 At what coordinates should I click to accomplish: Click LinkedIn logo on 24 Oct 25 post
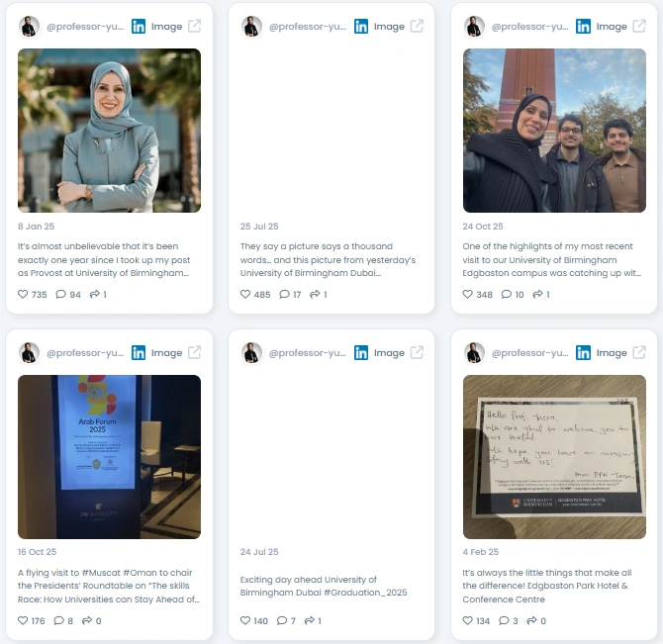(x=583, y=26)
